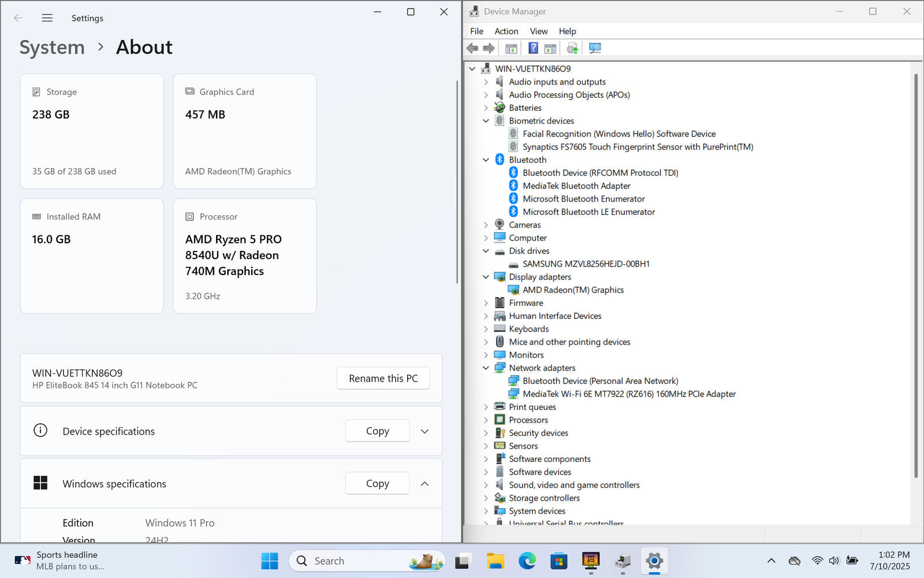This screenshot has height=578, width=924.
Task: Copy the Windows specifications
Action: pos(377,484)
